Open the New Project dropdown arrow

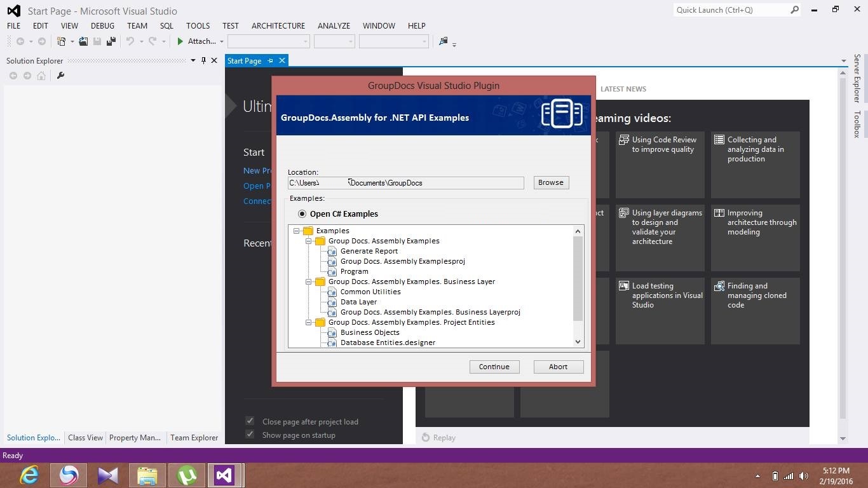tap(72, 41)
